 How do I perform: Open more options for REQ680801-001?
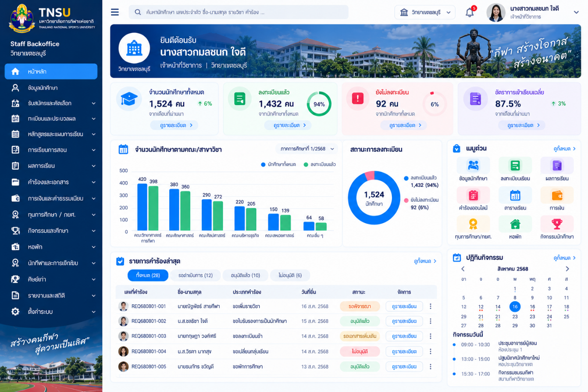(x=431, y=306)
